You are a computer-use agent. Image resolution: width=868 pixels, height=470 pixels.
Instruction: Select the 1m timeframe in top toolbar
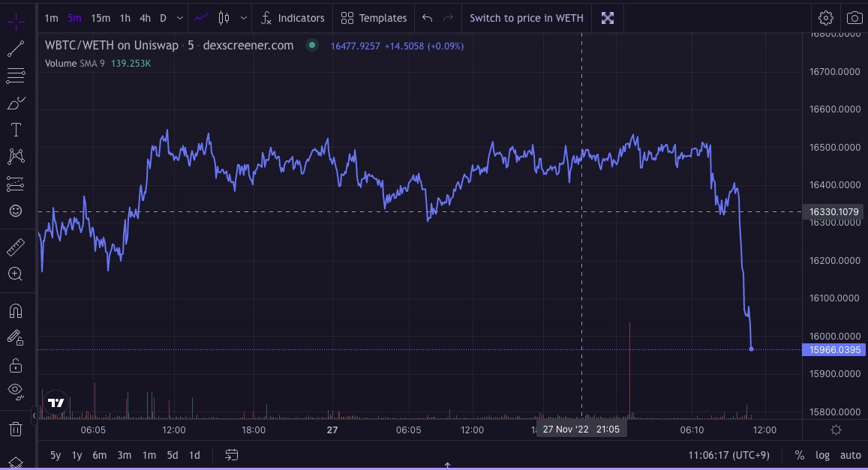click(52, 18)
